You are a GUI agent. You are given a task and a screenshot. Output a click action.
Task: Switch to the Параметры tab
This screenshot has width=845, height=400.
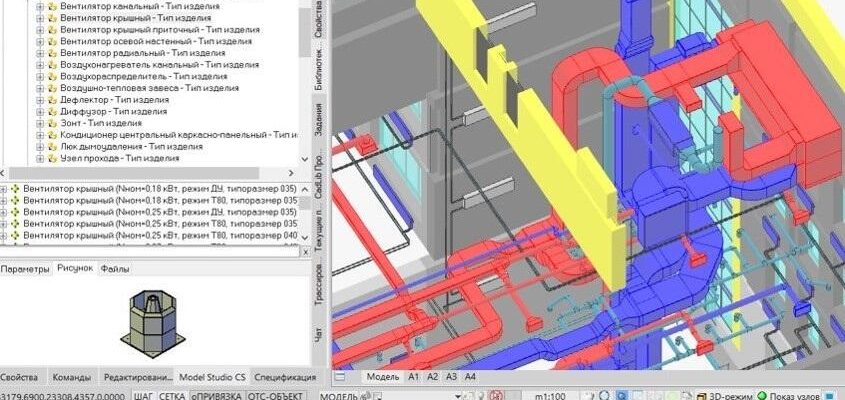point(25,268)
